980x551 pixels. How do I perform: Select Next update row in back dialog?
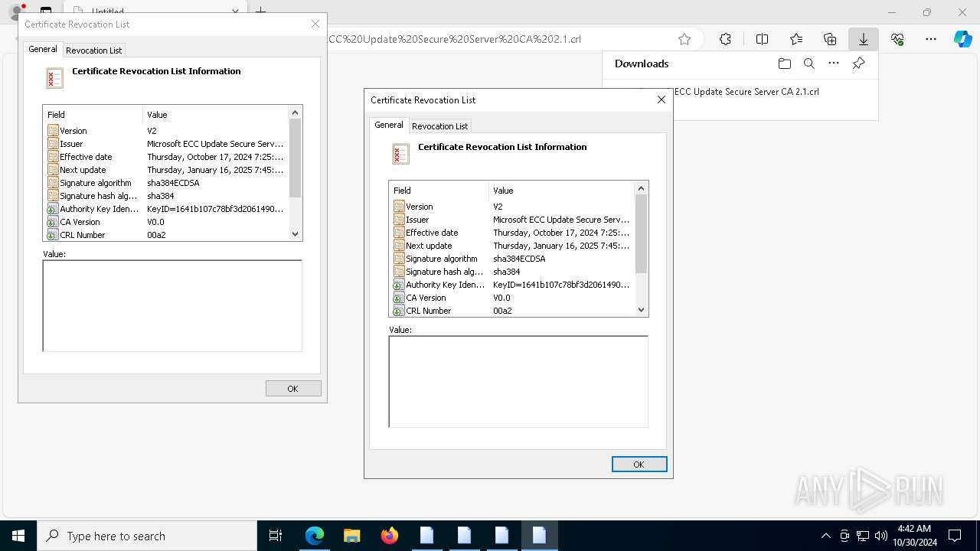166,170
